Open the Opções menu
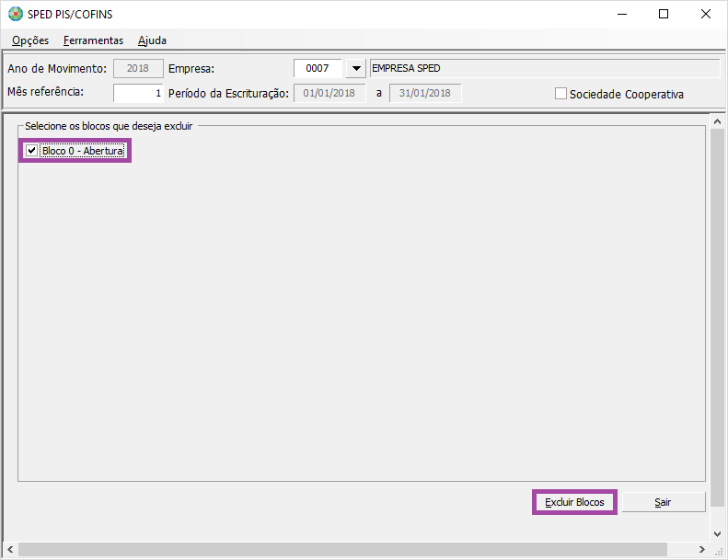This screenshot has width=728, height=560. 30,40
